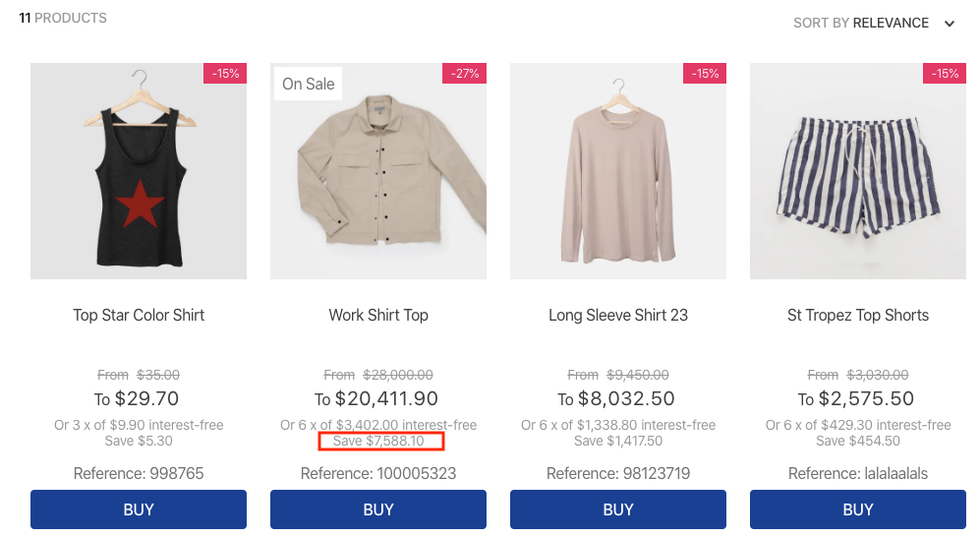The height and width of the screenshot is (537, 980).
Task: Open the St Tropez Top Shorts image
Action: click(x=858, y=171)
